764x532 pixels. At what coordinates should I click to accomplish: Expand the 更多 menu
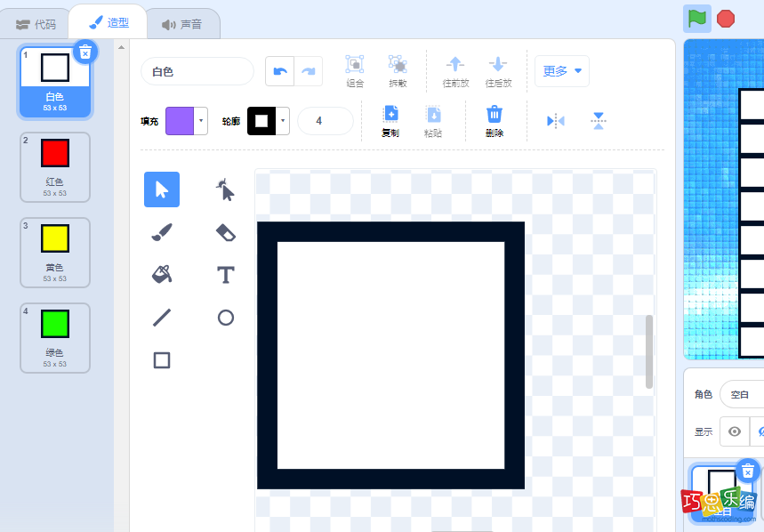(x=562, y=71)
